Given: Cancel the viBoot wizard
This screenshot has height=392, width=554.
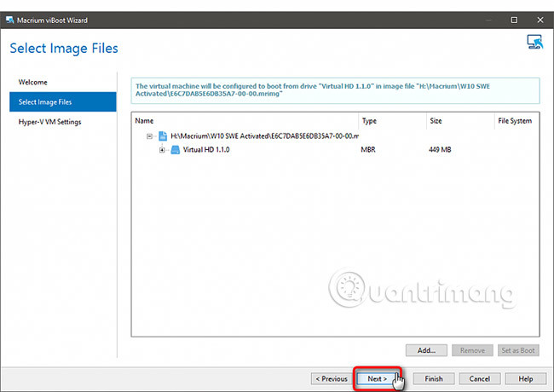Looking at the screenshot, I should (x=480, y=378).
